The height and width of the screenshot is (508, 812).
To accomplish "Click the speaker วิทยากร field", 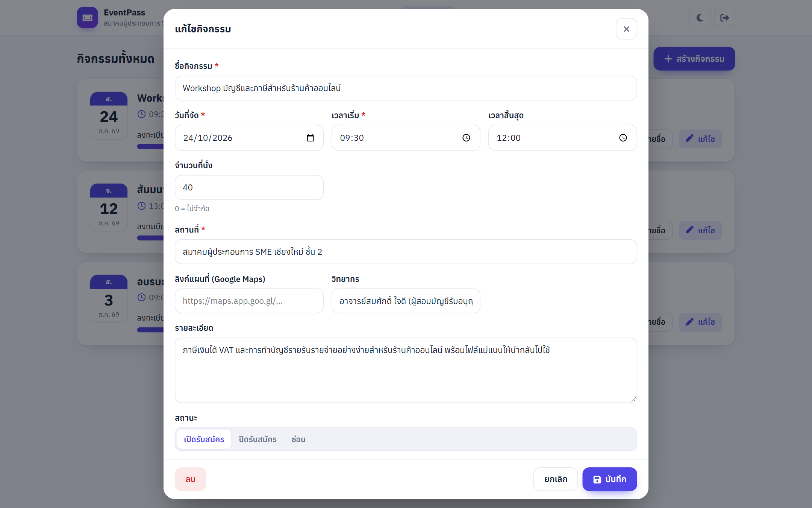I will point(406,301).
